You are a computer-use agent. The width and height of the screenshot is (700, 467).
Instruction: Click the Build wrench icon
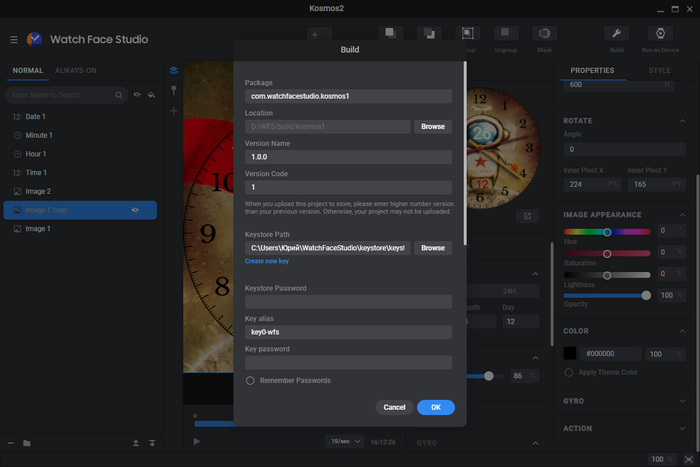point(617,34)
